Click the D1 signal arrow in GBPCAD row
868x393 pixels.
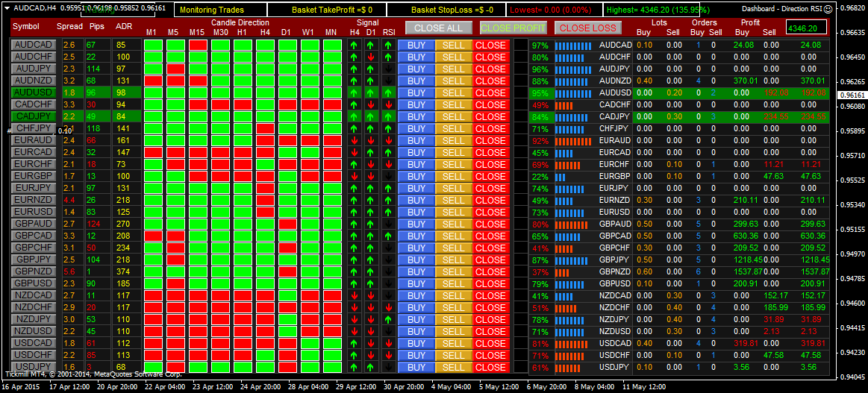click(372, 236)
